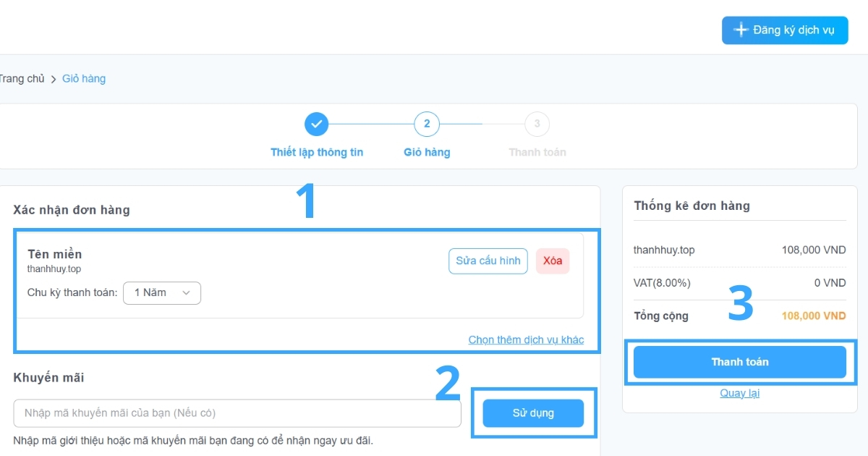Viewport: 868px width, 456px height.
Task: Click the completed step checkmark circle
Action: (x=316, y=124)
